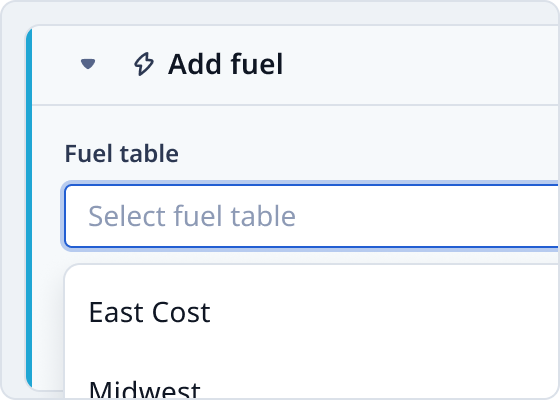Pick the East Cost option row
The image size is (560, 400).
[x=311, y=312]
